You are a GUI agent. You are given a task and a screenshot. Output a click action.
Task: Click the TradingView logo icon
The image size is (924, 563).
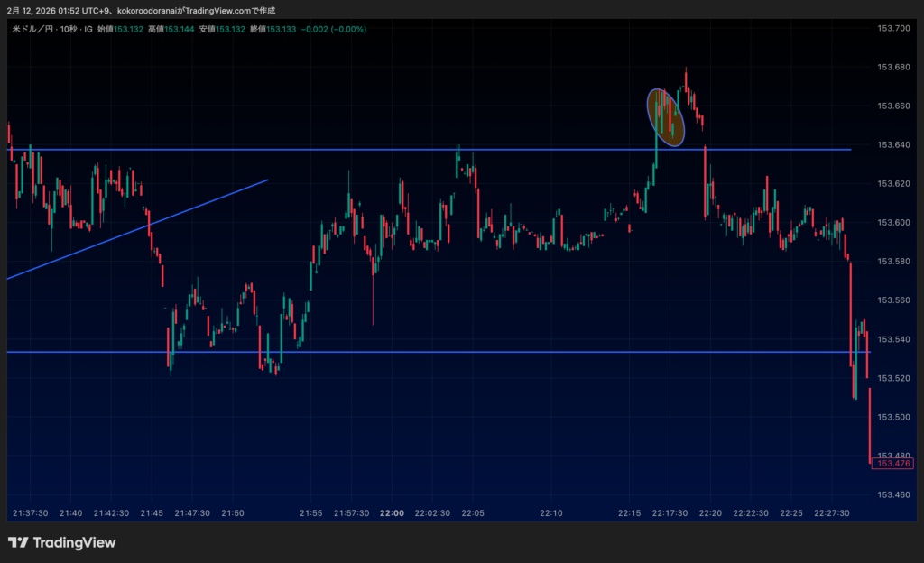click(x=18, y=542)
